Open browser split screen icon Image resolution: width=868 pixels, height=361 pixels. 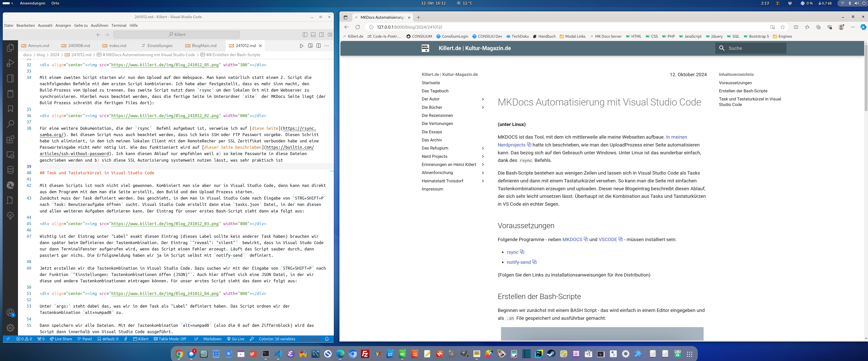796,27
